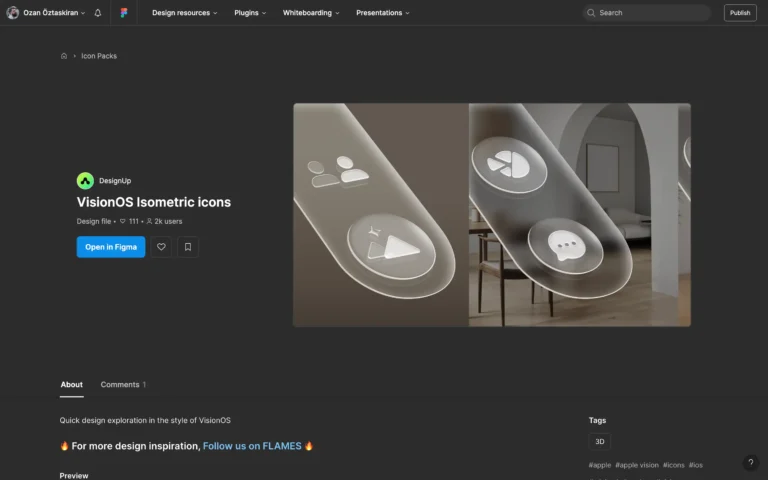Click the Open in Figma button
This screenshot has height=480, width=768.
111,247
